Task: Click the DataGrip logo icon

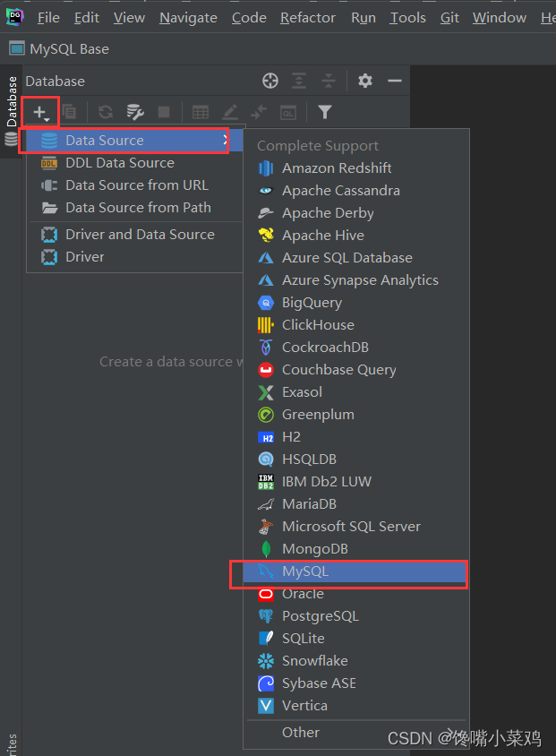Action: click(x=15, y=17)
